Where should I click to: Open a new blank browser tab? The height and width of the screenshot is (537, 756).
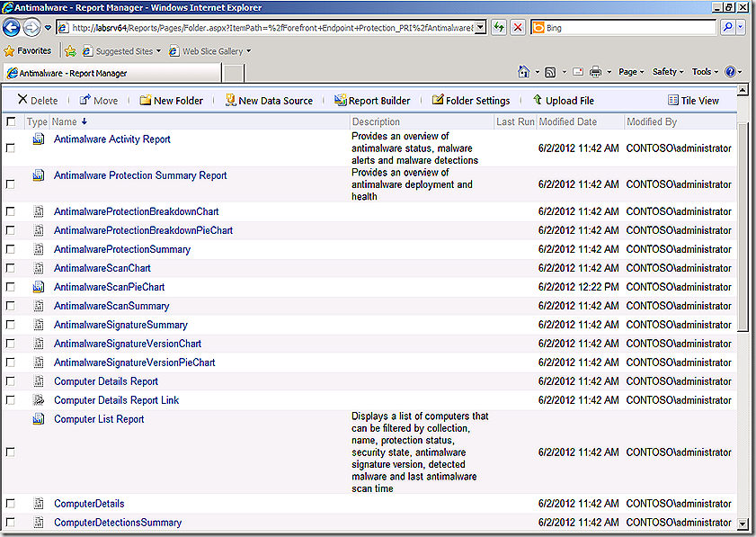(234, 74)
